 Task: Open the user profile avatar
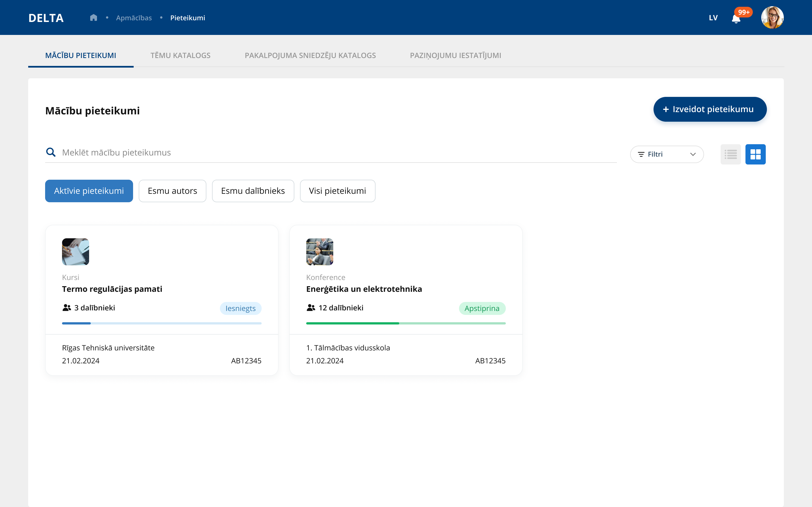tap(772, 17)
